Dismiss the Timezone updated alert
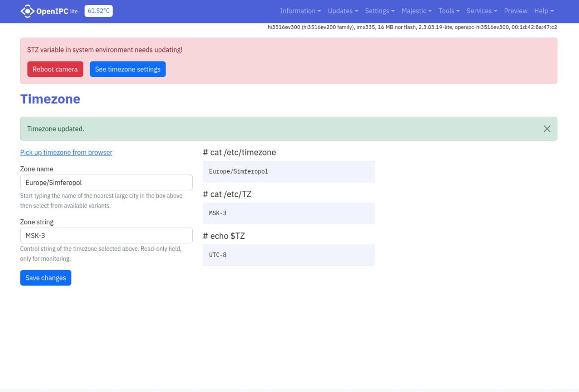 click(547, 129)
